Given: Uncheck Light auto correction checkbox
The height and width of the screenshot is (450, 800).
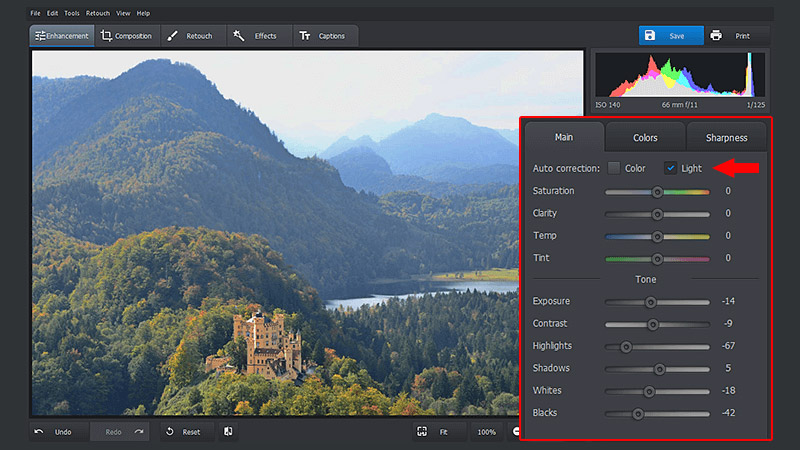Looking at the screenshot, I should pos(670,168).
